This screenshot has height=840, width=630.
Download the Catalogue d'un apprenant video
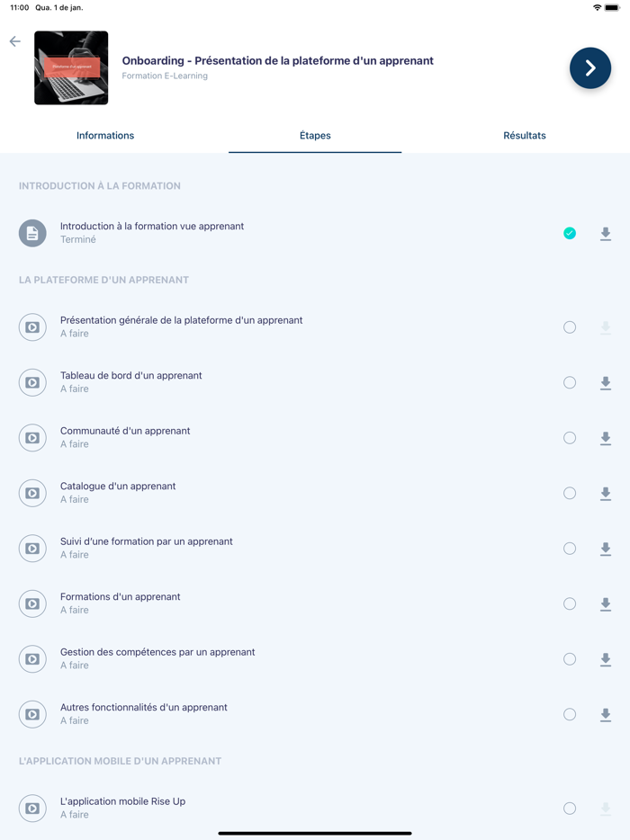pyautogui.click(x=606, y=493)
